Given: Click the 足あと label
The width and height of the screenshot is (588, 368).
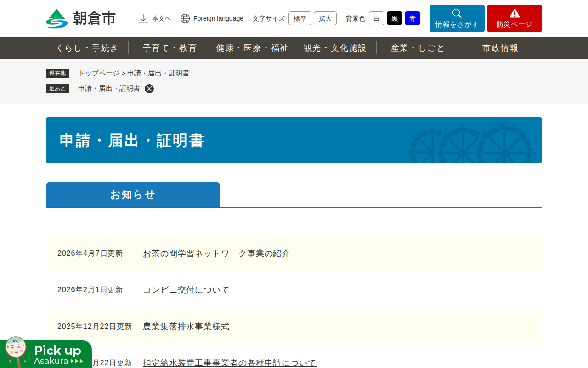Looking at the screenshot, I should [x=57, y=88].
